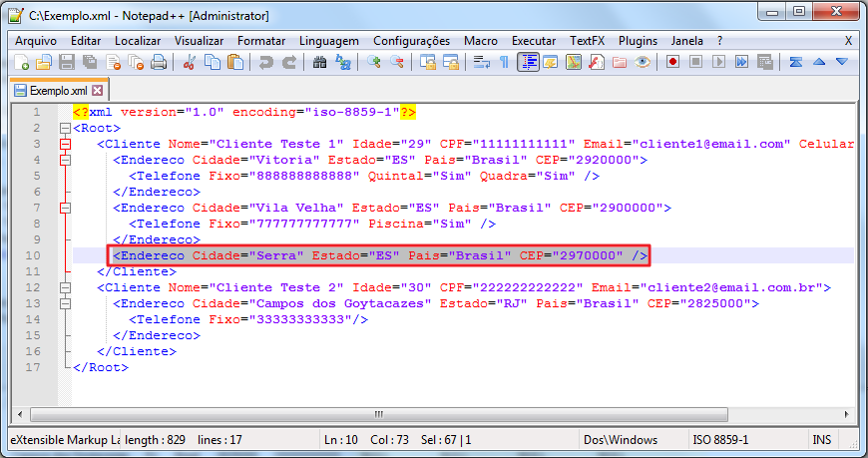Click the blue hourglass-shaped plugin icon
The image size is (868, 458).
[796, 62]
